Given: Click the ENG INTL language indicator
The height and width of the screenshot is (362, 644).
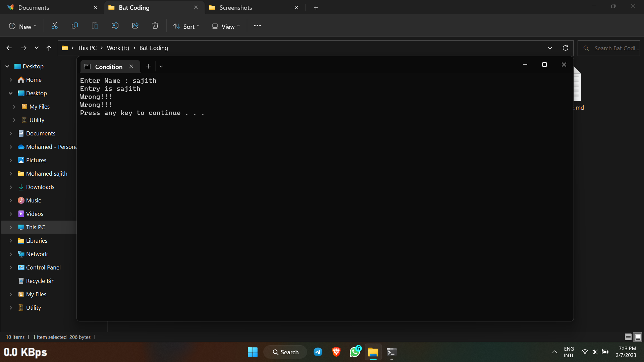Looking at the screenshot, I should (569, 352).
